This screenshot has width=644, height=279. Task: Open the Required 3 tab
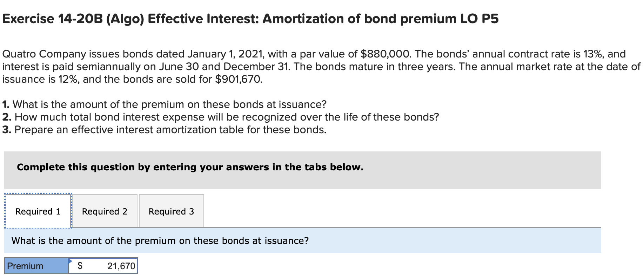(x=171, y=211)
